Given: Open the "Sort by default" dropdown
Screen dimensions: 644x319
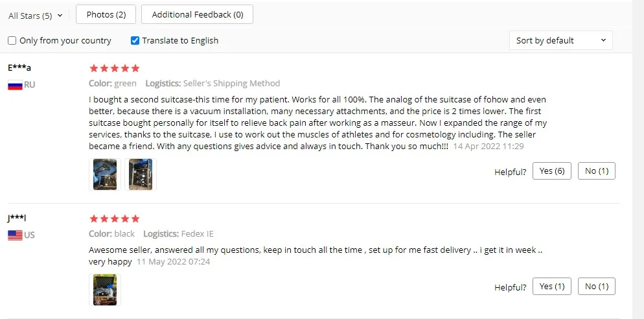Looking at the screenshot, I should (560, 40).
